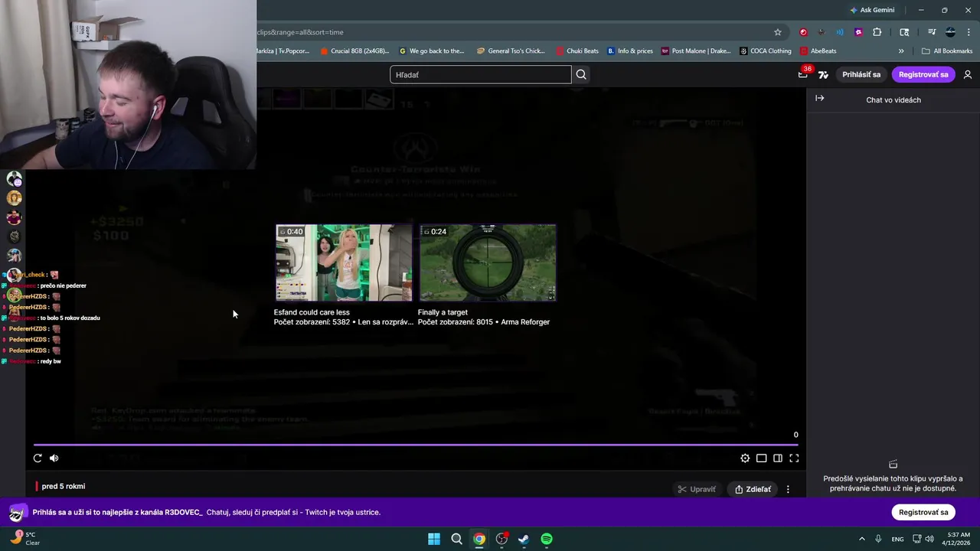Click the 'pred 5 rokmi' clip date
This screenshot has width=980, height=551.
[64, 487]
